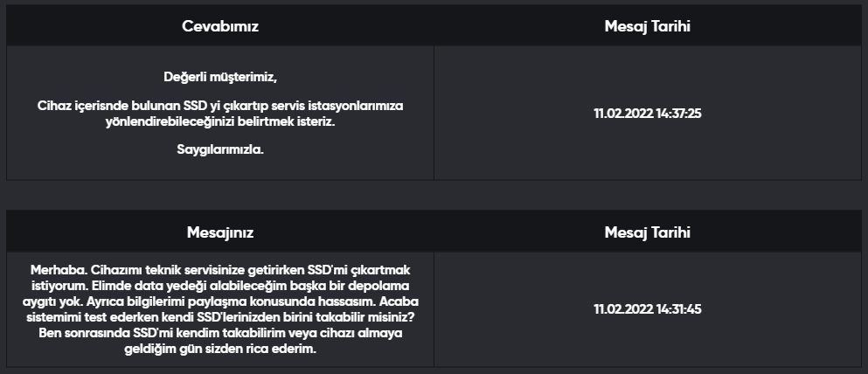Select the 11.02.2022 14:31:45 timestamp

click(x=648, y=309)
